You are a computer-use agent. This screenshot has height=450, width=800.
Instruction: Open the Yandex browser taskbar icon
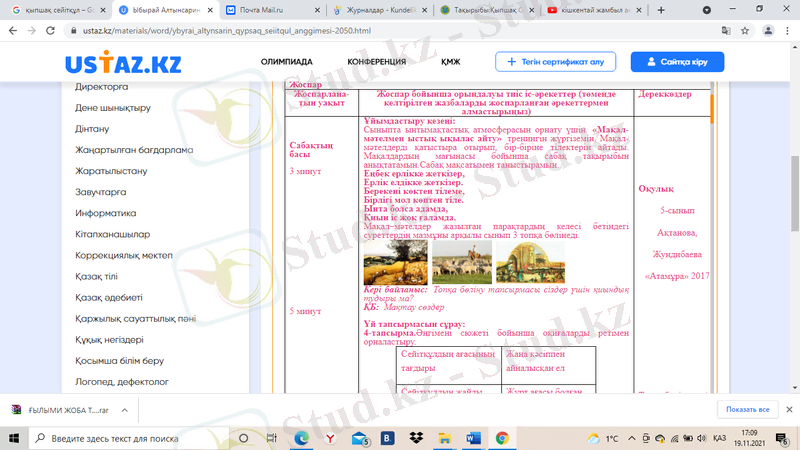pyautogui.click(x=330, y=438)
